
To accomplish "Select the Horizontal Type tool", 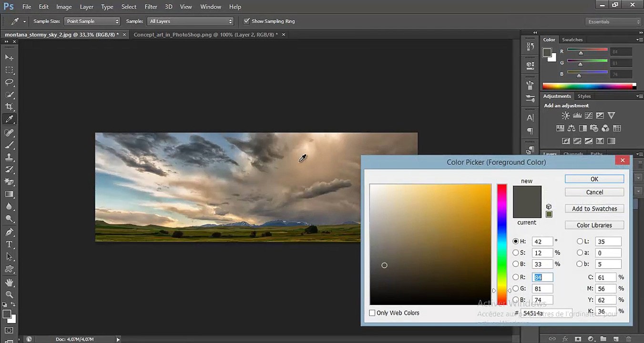I will point(9,244).
